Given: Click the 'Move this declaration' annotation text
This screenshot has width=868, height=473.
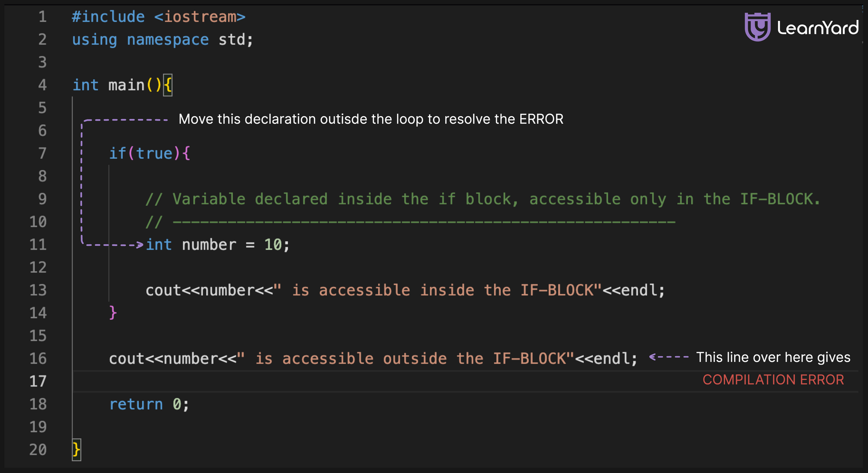Looking at the screenshot, I should (371, 119).
